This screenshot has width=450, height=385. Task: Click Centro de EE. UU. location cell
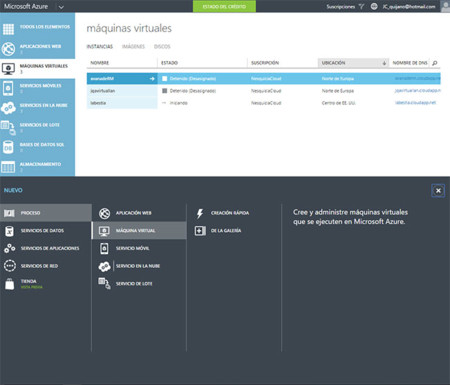point(339,103)
